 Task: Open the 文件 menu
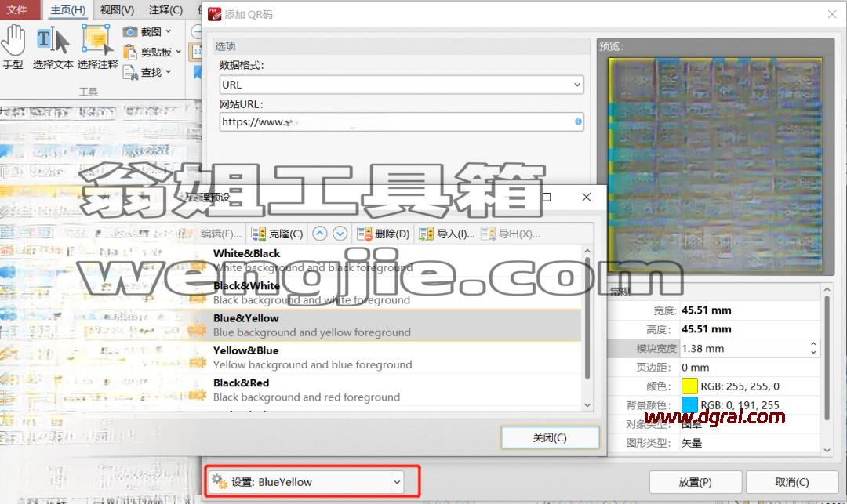tap(18, 9)
